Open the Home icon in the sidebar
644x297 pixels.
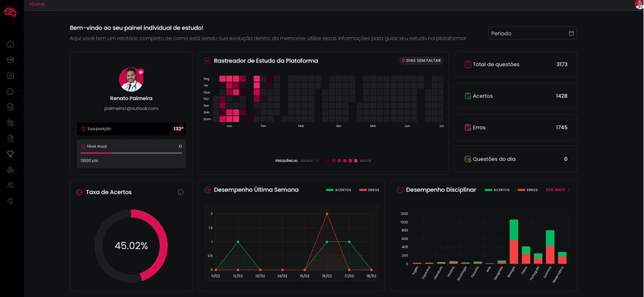coord(10,44)
